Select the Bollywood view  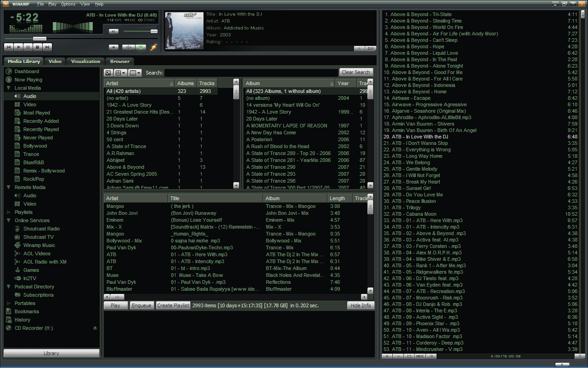[x=35, y=146]
